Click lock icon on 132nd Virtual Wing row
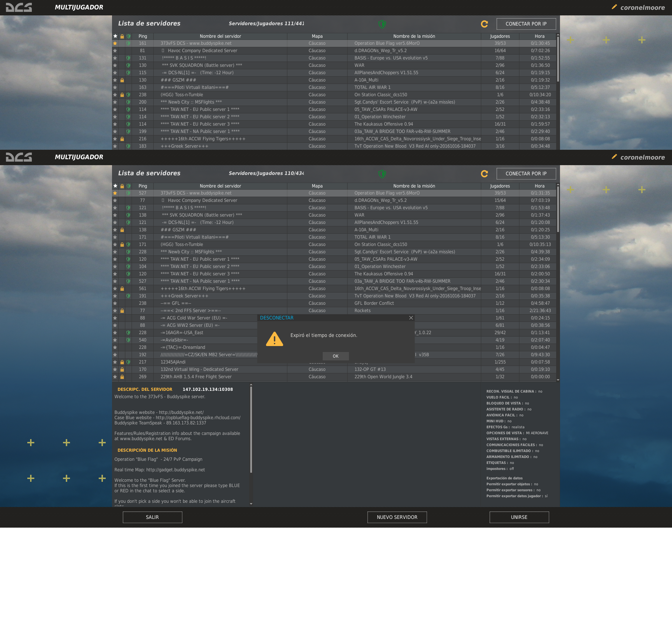672x641 pixels. point(122,369)
